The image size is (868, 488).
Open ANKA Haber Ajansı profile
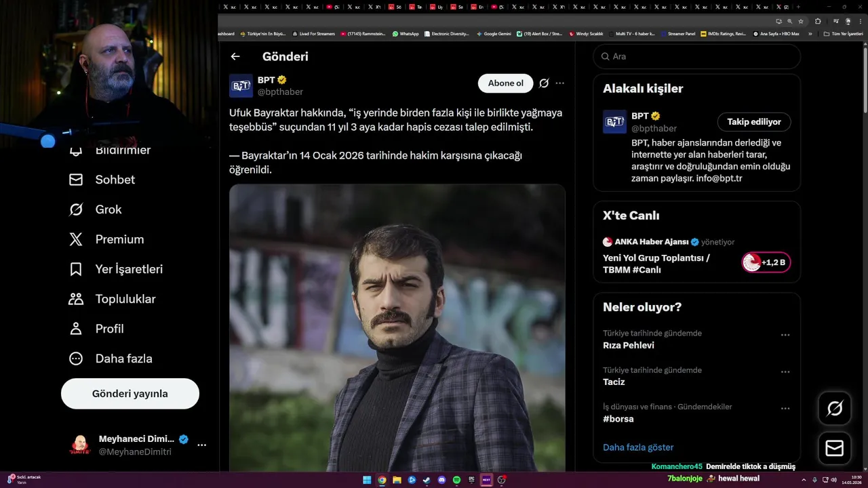(x=651, y=242)
